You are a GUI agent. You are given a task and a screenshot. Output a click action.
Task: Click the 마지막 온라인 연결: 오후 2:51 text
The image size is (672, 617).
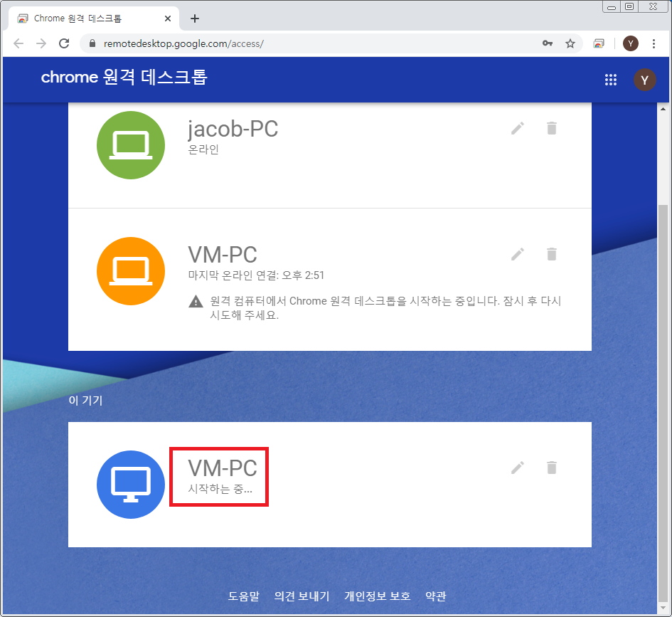tap(256, 275)
